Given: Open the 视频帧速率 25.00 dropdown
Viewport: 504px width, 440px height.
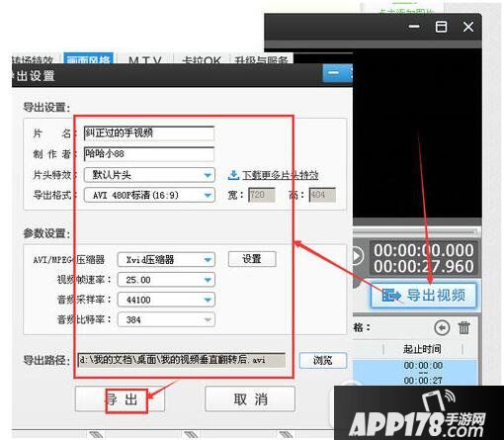Looking at the screenshot, I should [166, 280].
